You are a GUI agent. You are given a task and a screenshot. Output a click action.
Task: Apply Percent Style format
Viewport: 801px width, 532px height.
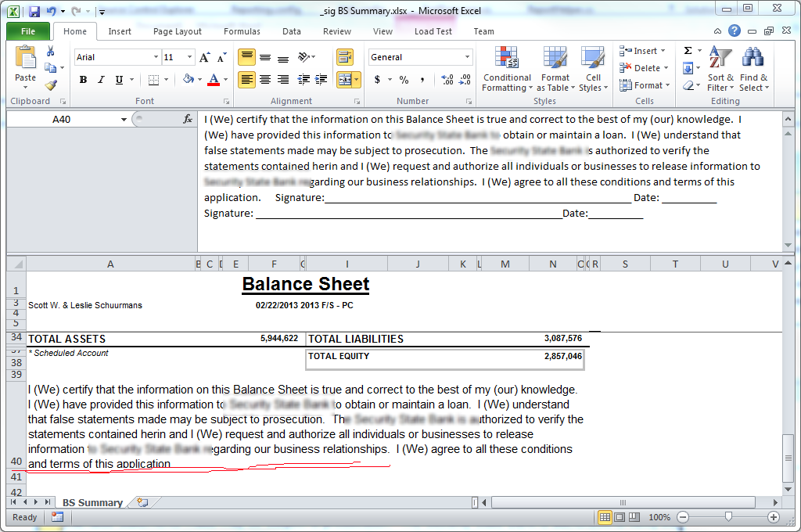tap(404, 80)
